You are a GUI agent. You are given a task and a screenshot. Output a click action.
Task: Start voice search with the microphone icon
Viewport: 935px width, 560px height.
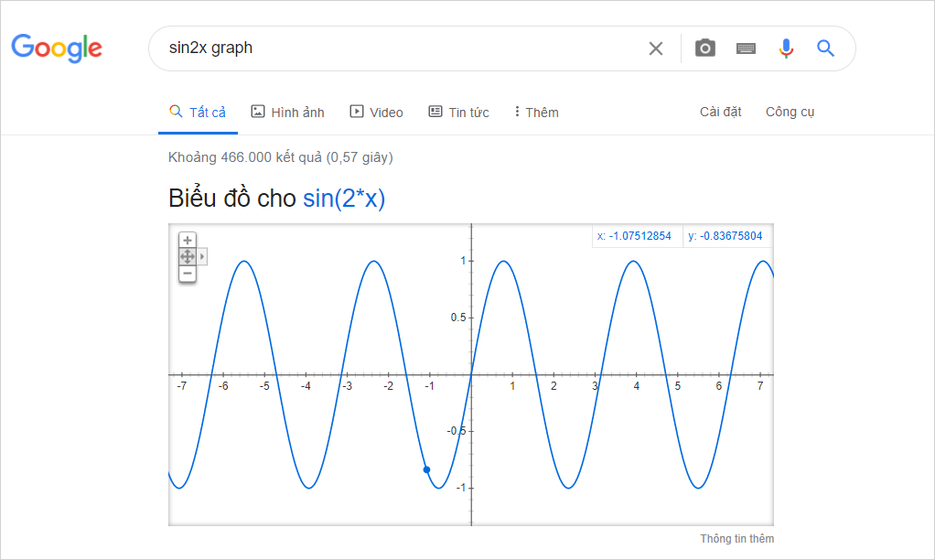coord(786,48)
